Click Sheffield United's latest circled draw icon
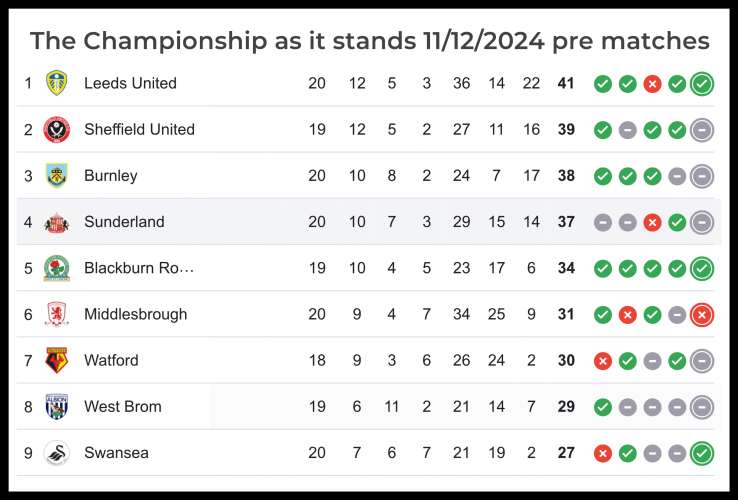The height and width of the screenshot is (500, 738). click(x=702, y=130)
